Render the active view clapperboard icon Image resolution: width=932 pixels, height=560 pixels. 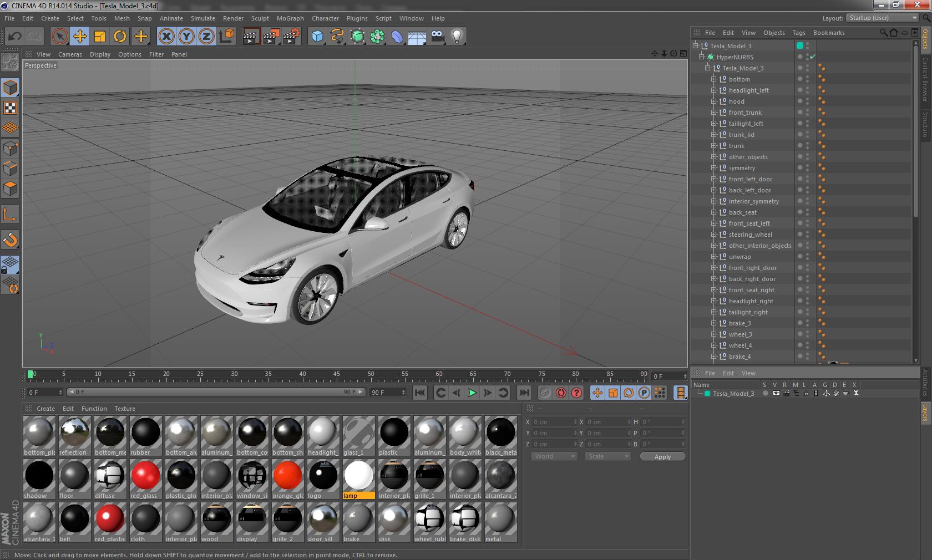pos(251,37)
